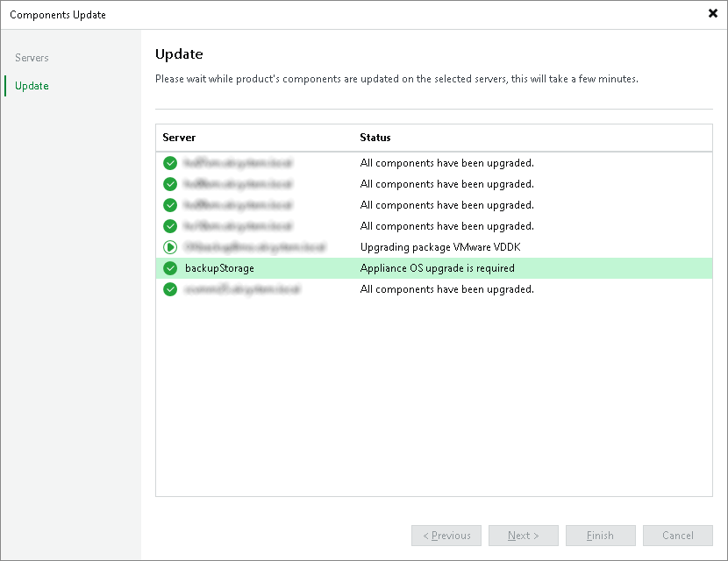Click the green check icon beside backupStorage
Viewport: 728px width, 561px height.
coord(170,268)
